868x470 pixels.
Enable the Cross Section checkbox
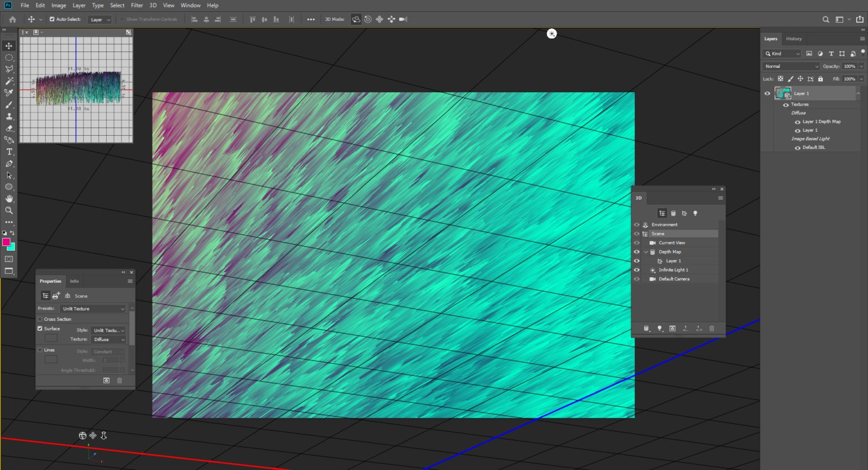click(x=40, y=319)
